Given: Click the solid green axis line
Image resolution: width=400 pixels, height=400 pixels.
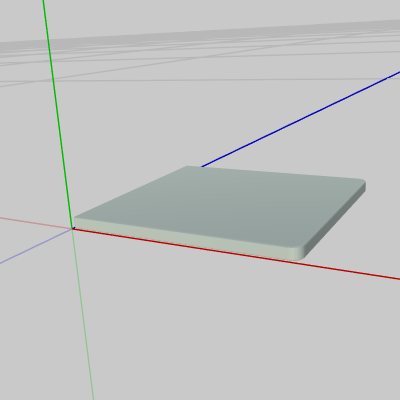Looking at the screenshot, I should [57, 113].
